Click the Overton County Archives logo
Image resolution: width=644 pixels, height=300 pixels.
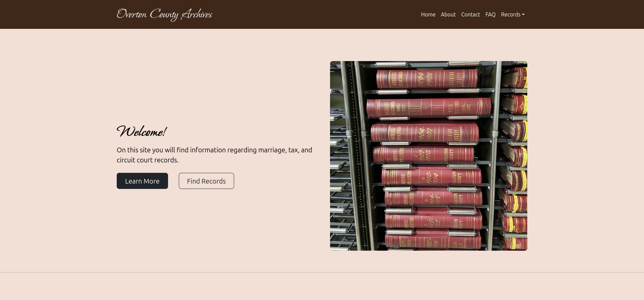click(x=164, y=14)
